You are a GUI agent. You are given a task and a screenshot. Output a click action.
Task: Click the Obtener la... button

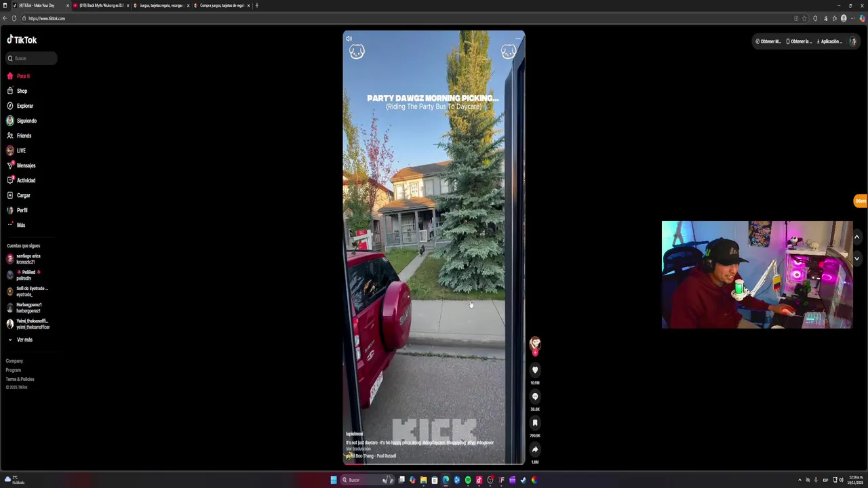pyautogui.click(x=799, y=41)
